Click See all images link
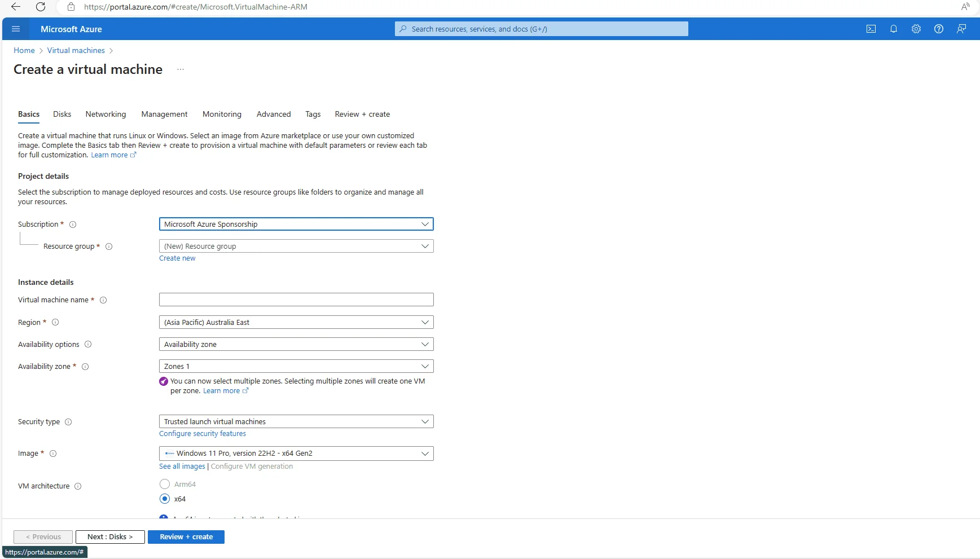980x559 pixels. point(182,466)
